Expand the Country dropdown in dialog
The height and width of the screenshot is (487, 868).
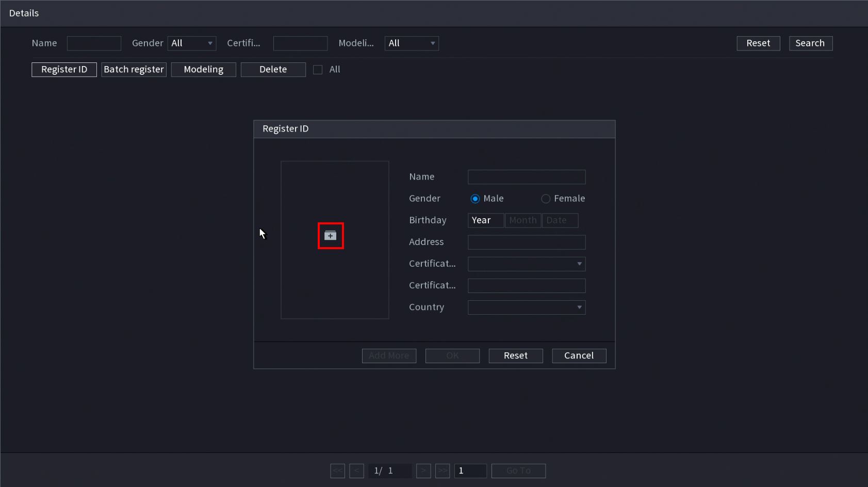coord(526,307)
